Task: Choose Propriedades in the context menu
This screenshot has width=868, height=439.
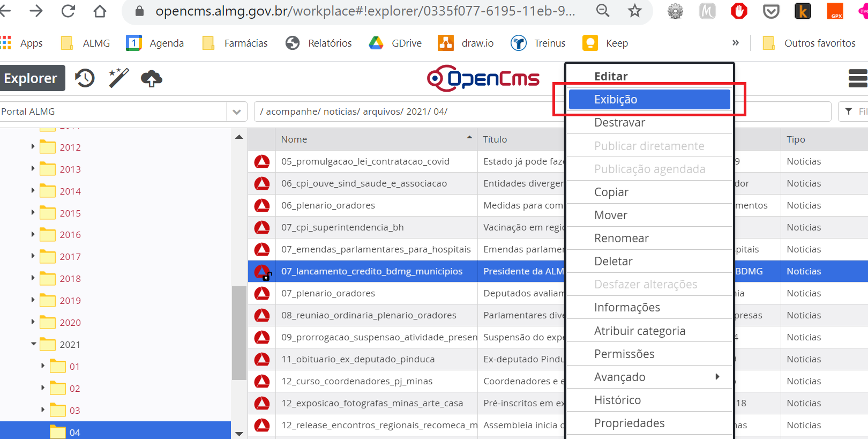Action: (x=629, y=423)
